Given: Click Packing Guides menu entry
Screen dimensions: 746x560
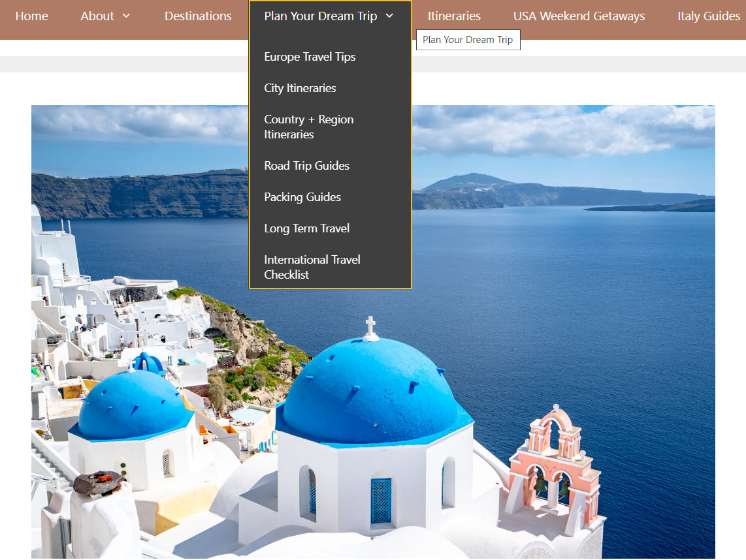Looking at the screenshot, I should (x=302, y=197).
